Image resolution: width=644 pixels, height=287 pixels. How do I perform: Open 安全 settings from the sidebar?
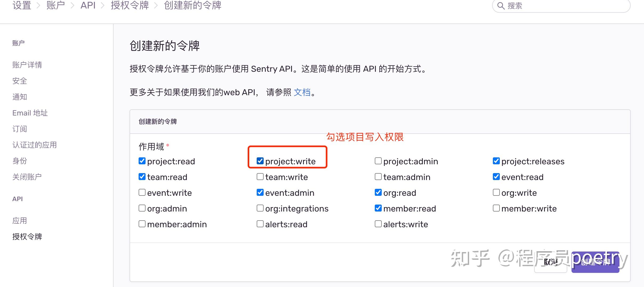pos(19,81)
